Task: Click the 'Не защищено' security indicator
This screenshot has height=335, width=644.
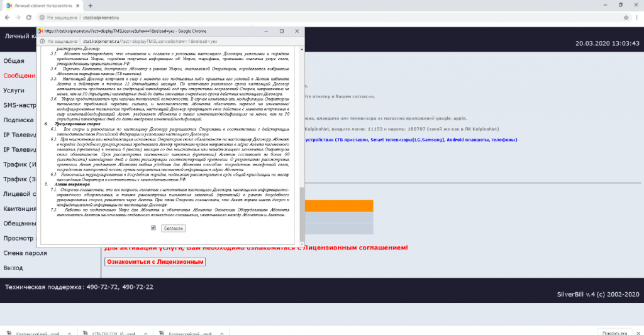Action: [62, 17]
